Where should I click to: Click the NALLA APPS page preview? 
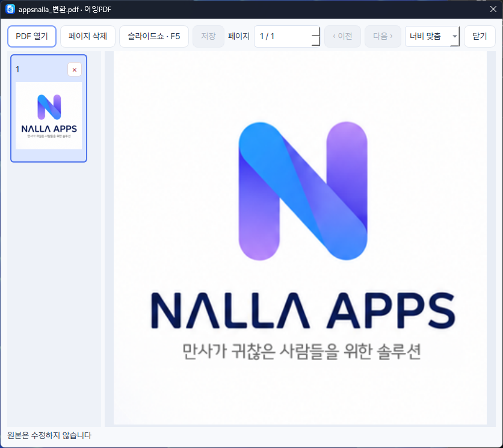click(300, 238)
